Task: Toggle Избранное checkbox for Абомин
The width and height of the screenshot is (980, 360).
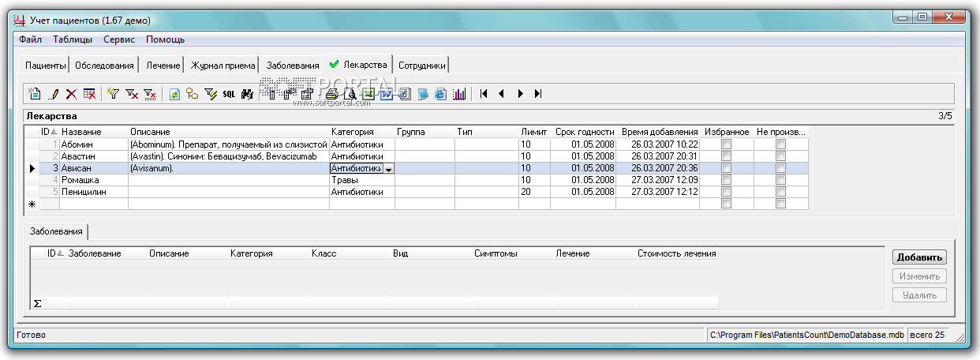Action: click(726, 144)
